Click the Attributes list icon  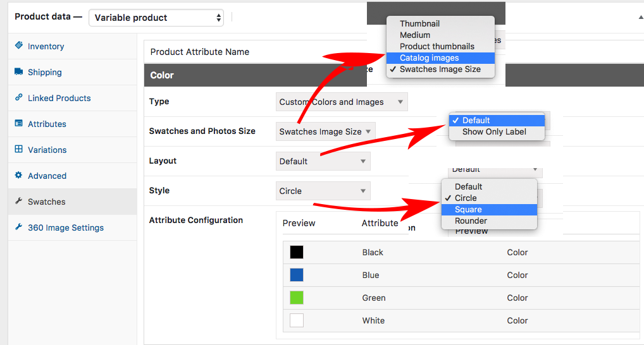point(18,124)
